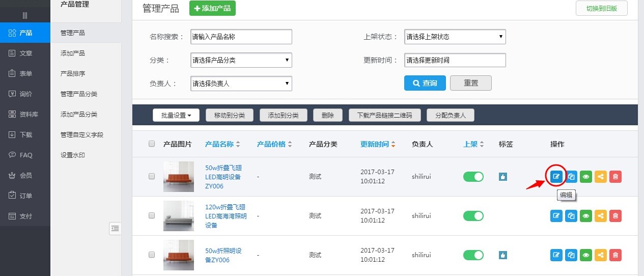
Task: Click the green preview eye icon in first row
Action: [x=586, y=177]
